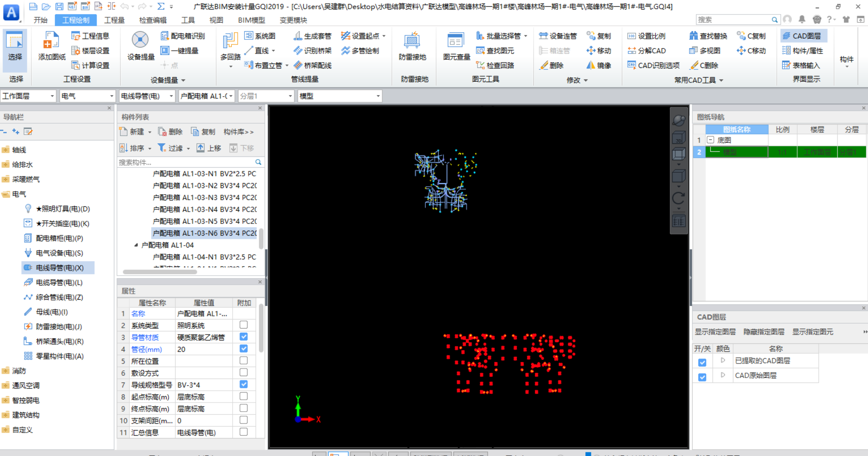Switch to BIM模型 ribbon tab

pyautogui.click(x=252, y=20)
